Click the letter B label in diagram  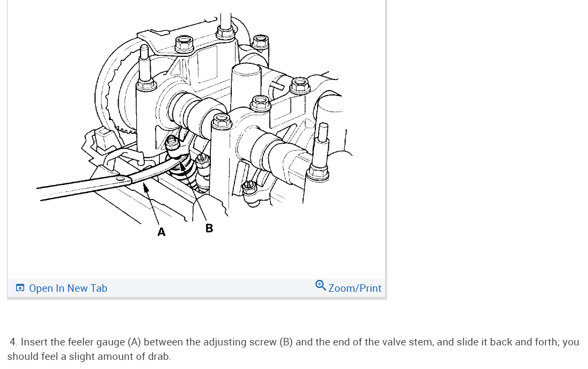point(209,228)
